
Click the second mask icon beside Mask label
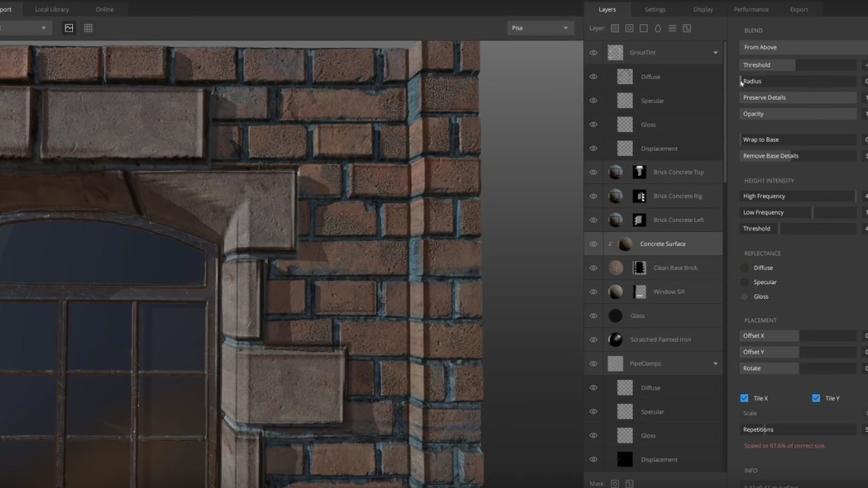pyautogui.click(x=629, y=483)
